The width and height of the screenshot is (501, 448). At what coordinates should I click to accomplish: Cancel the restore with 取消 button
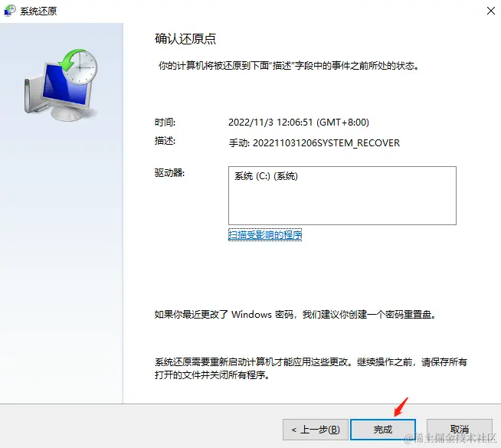click(x=459, y=430)
